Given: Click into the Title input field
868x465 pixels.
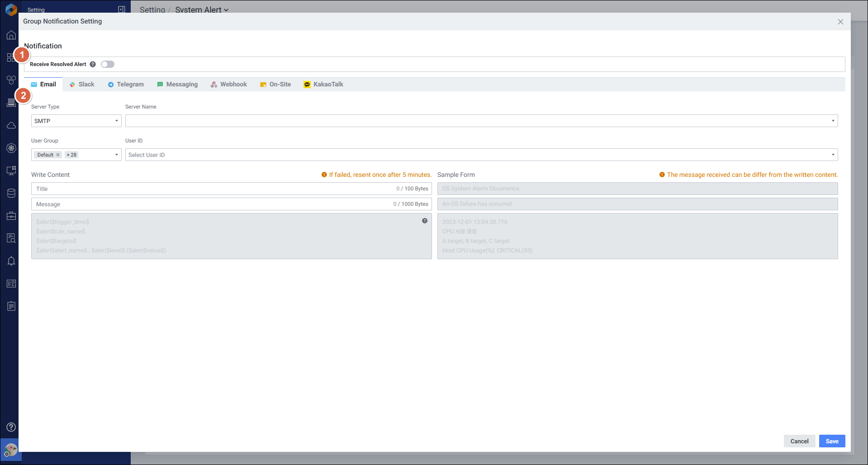Looking at the screenshot, I should pyautogui.click(x=213, y=189).
